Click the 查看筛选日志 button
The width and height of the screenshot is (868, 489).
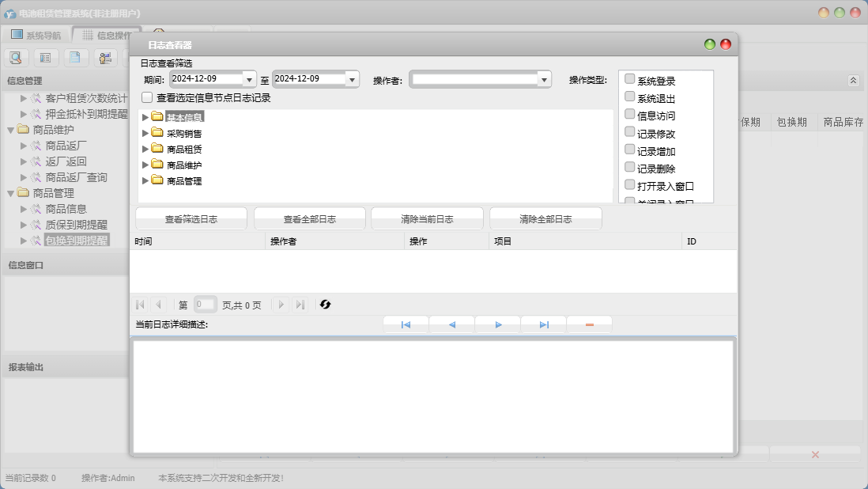[191, 218]
